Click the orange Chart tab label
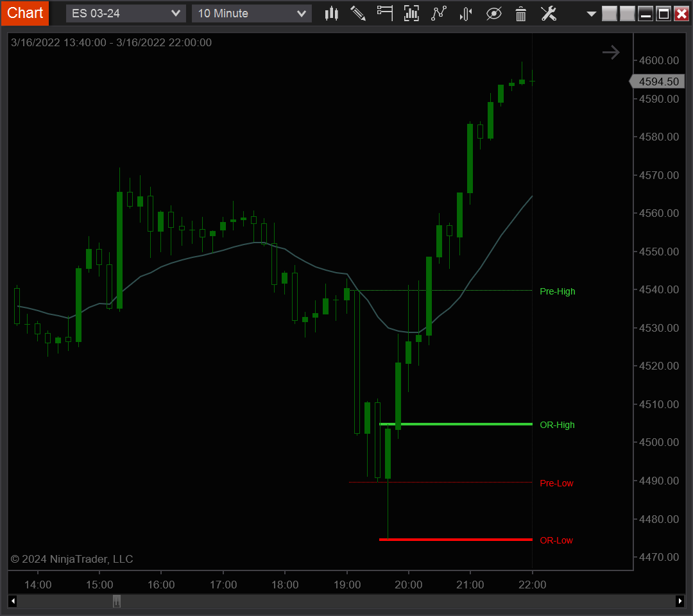This screenshot has height=616, width=693. 25,13
